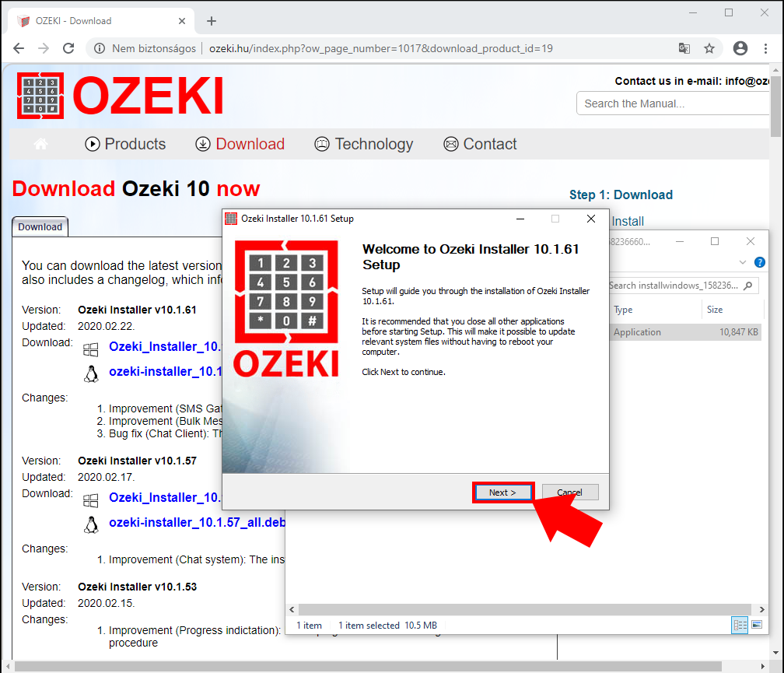
Task: Click Explorer horizontal scrollbar right arrow
Action: [761, 609]
